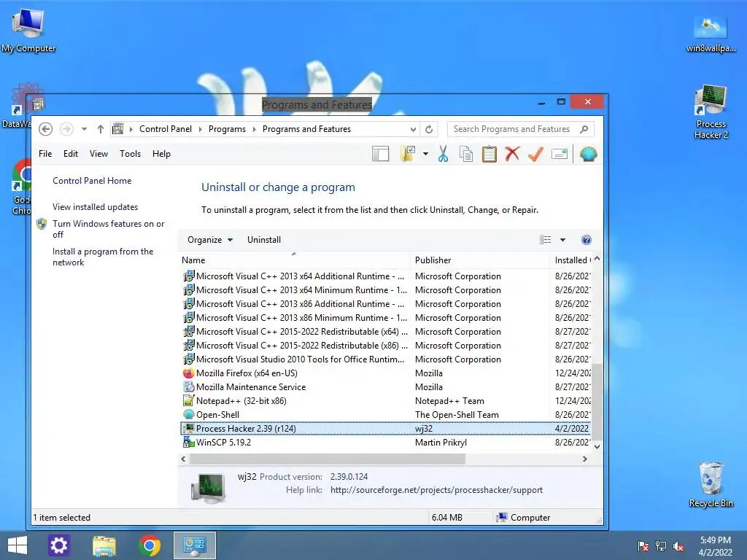
Task: Select the Recycle Bin desktop icon
Action: 711,485
